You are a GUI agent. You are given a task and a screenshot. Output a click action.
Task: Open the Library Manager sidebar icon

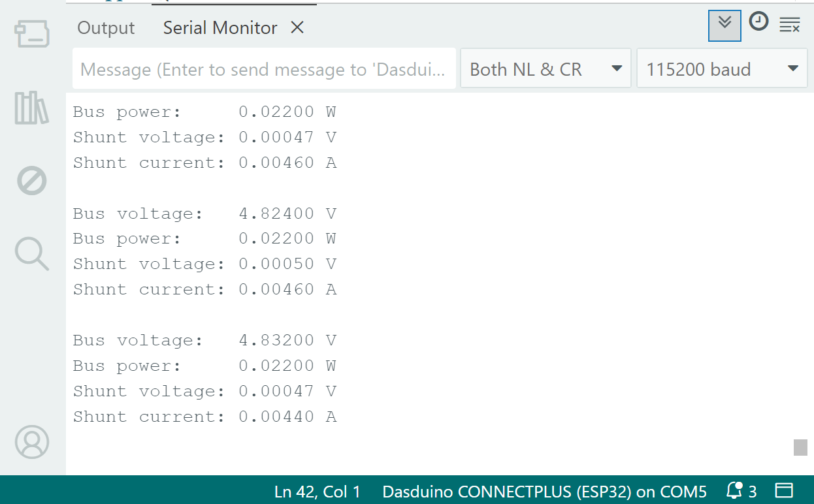[32, 108]
